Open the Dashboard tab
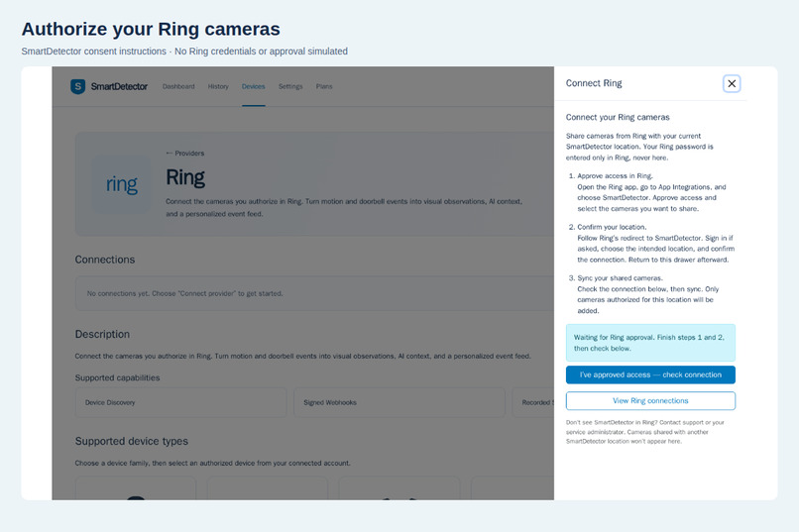 point(178,86)
